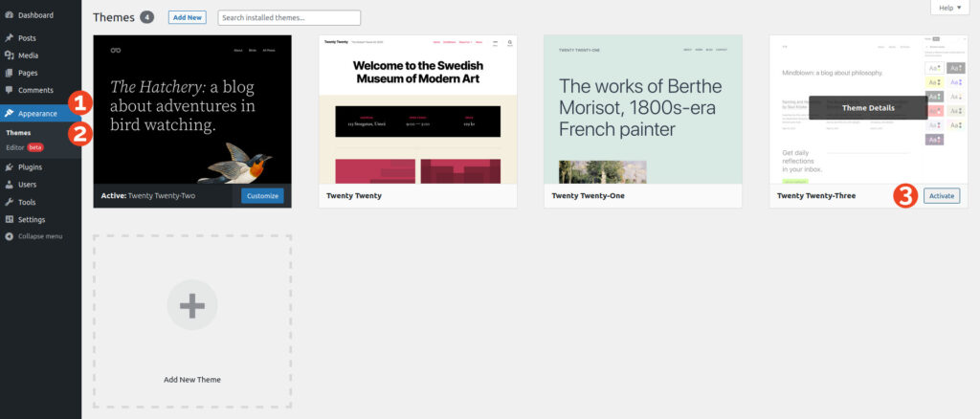
Task: Open the Themes submenu item
Action: tap(18, 133)
